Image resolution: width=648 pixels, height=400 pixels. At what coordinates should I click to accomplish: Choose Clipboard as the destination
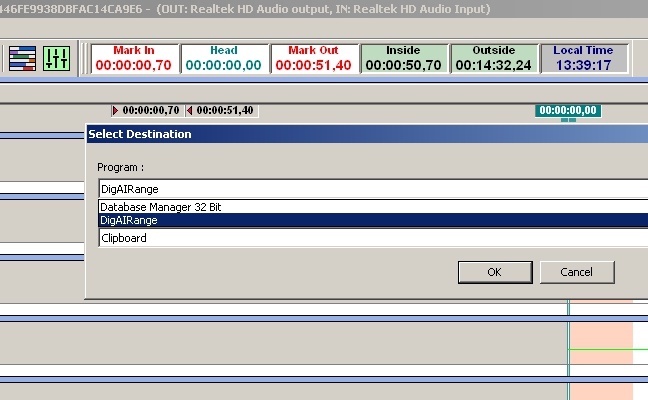373,238
